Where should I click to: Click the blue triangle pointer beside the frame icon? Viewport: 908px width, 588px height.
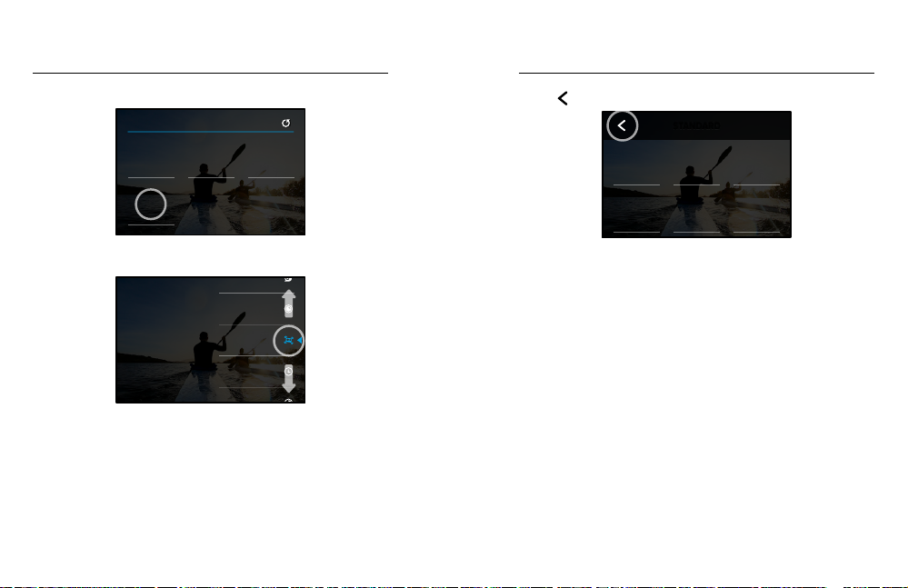[300, 340]
